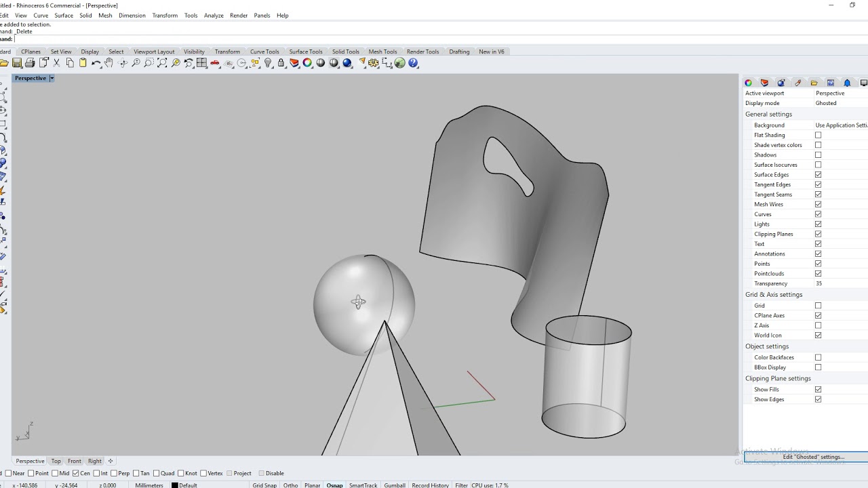The width and height of the screenshot is (868, 488).
Task: Turn on the Grid checkbox
Action: tap(818, 306)
